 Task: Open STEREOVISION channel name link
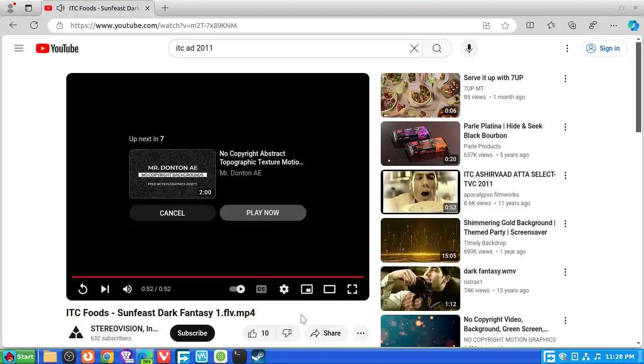coord(124,328)
